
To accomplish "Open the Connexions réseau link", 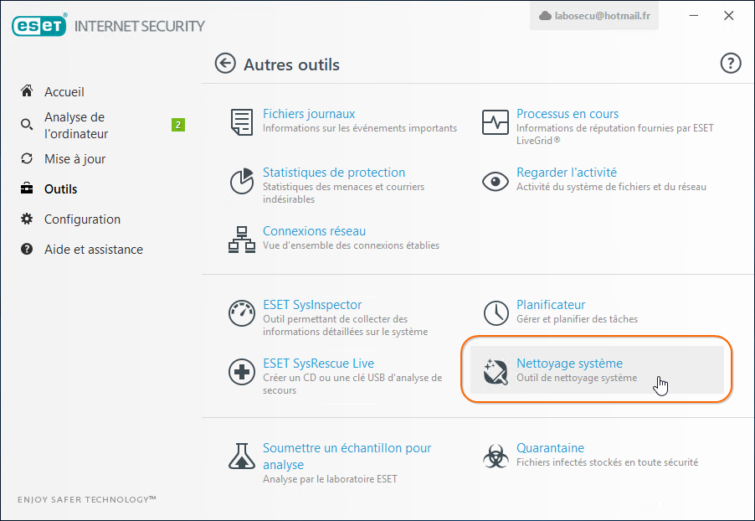I will point(314,231).
